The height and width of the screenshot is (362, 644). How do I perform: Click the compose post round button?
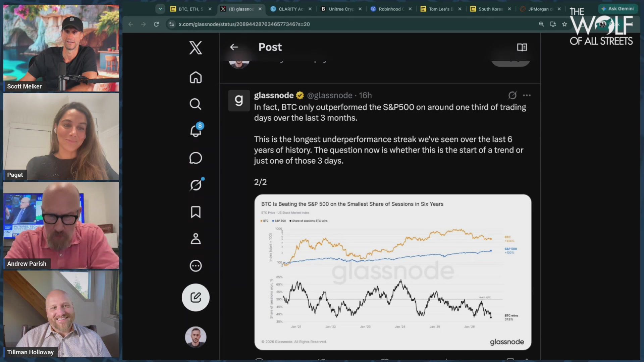click(x=196, y=297)
